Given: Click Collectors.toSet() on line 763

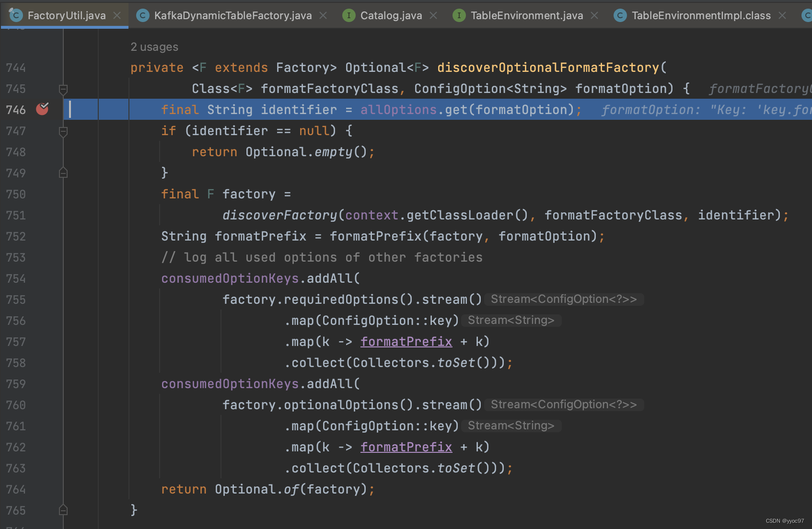Looking at the screenshot, I should pyautogui.click(x=421, y=468).
